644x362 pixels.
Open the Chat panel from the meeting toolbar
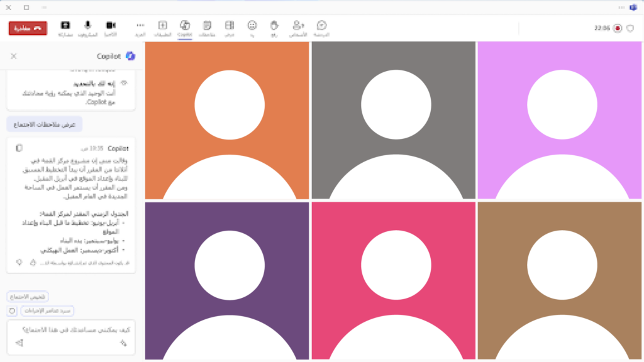click(321, 28)
